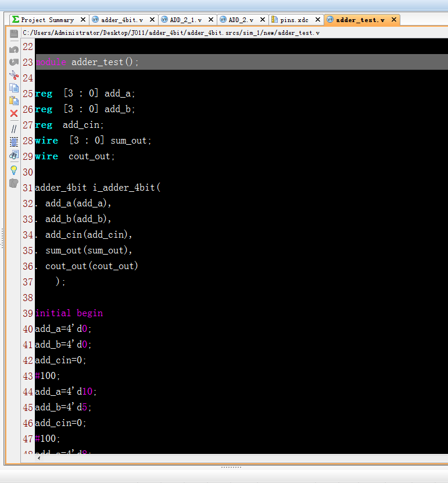Select the adder_test.v tab
The height and width of the screenshot is (483, 448).
point(360,20)
